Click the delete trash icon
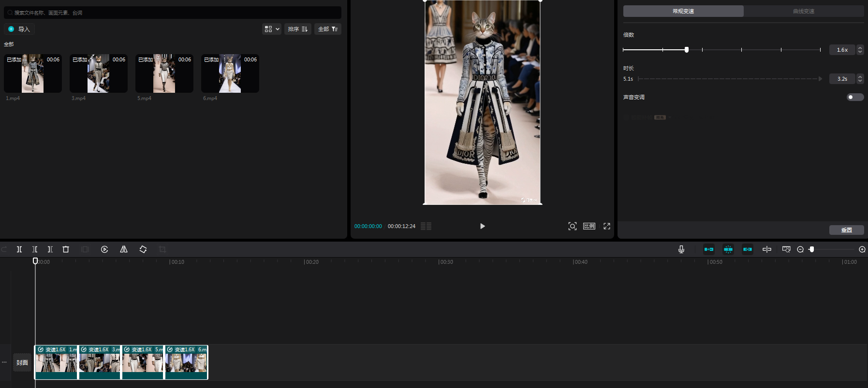 pyautogui.click(x=66, y=249)
